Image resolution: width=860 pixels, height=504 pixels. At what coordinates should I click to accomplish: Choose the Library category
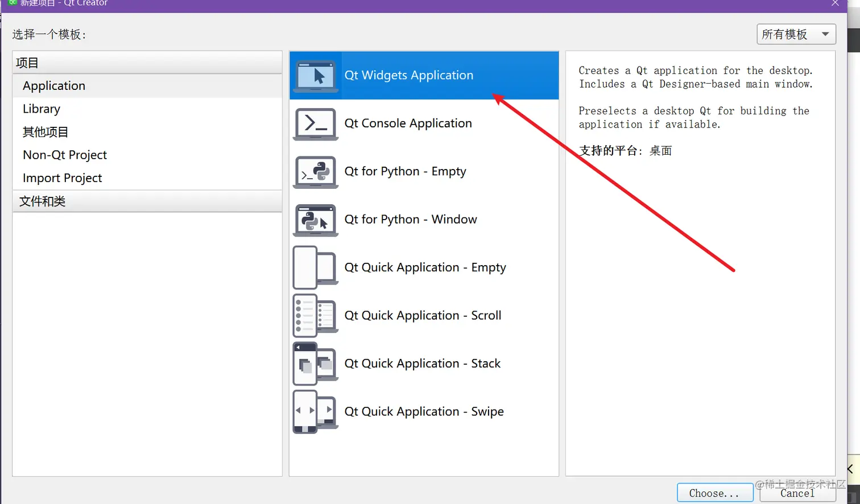click(147, 109)
